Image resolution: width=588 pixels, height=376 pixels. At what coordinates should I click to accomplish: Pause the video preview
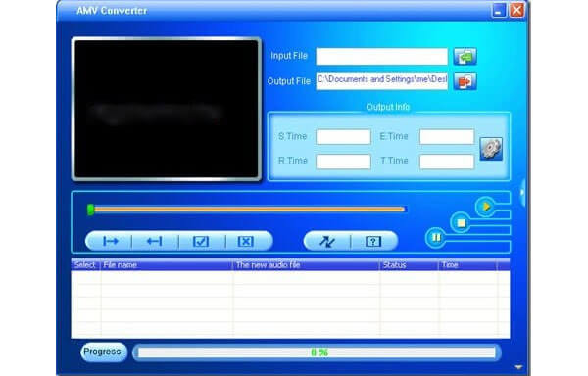pos(436,237)
